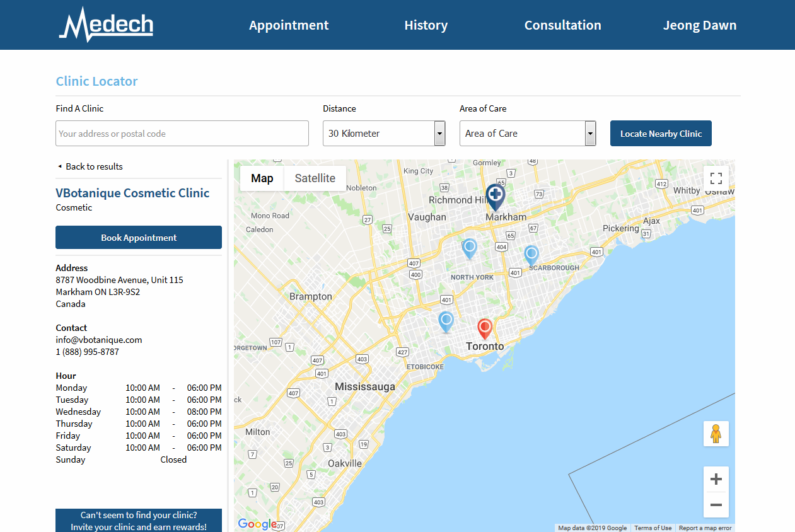Go back to results
This screenshot has width=795, height=532.
pos(90,166)
